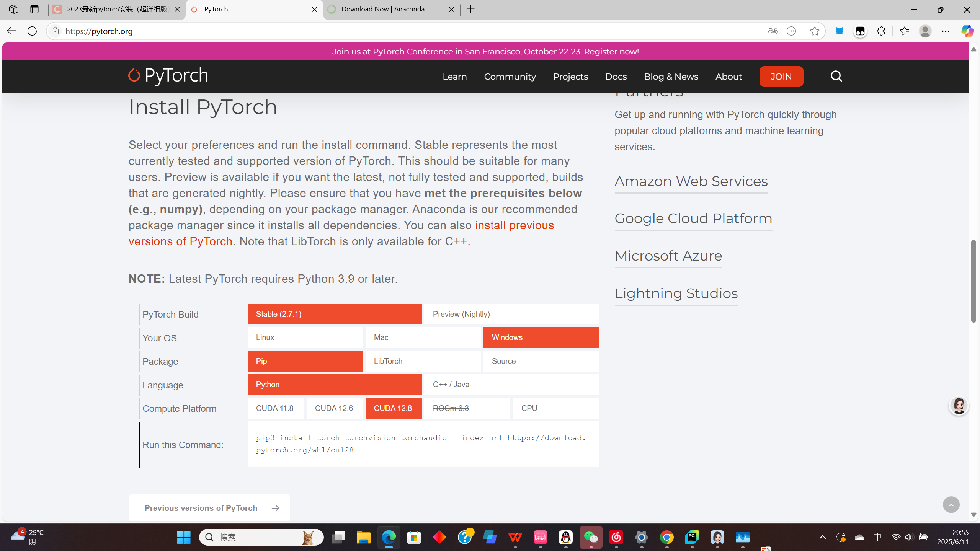
Task: Open the About nav menu
Action: pyautogui.click(x=728, y=77)
